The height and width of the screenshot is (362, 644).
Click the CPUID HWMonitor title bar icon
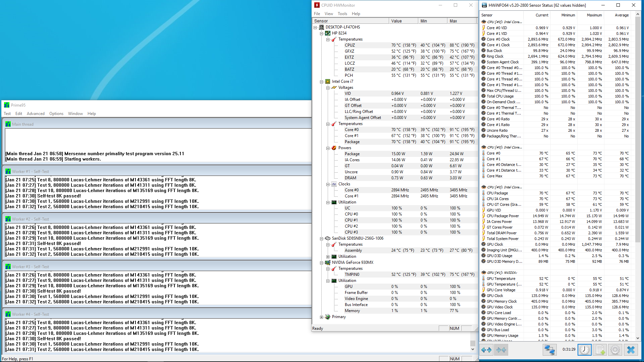tap(317, 5)
